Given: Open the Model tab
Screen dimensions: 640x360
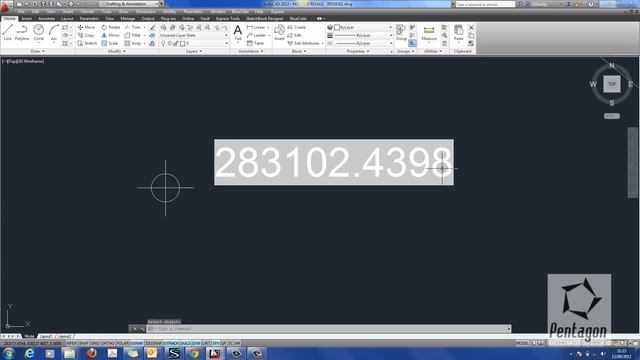Looking at the screenshot, I should [29, 336].
